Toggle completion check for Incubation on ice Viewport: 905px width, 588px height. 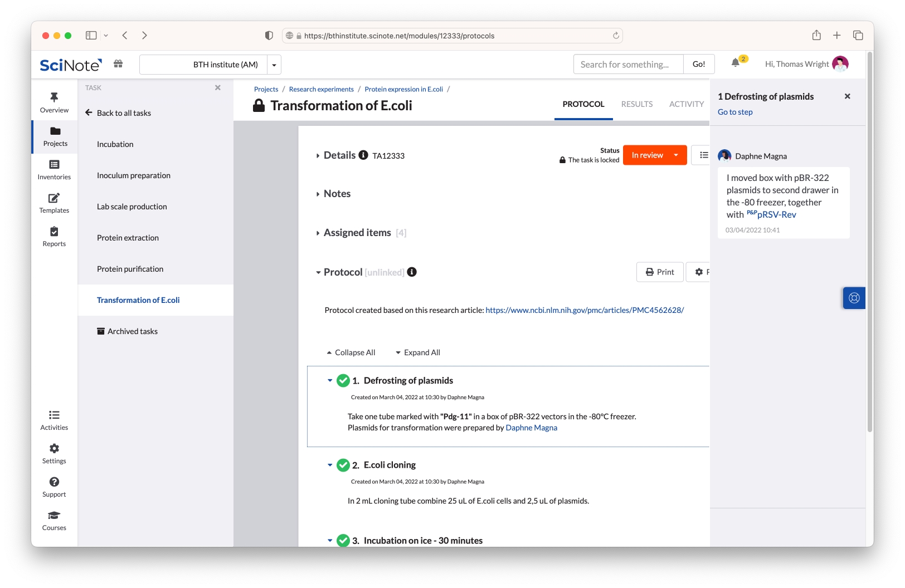tap(343, 540)
